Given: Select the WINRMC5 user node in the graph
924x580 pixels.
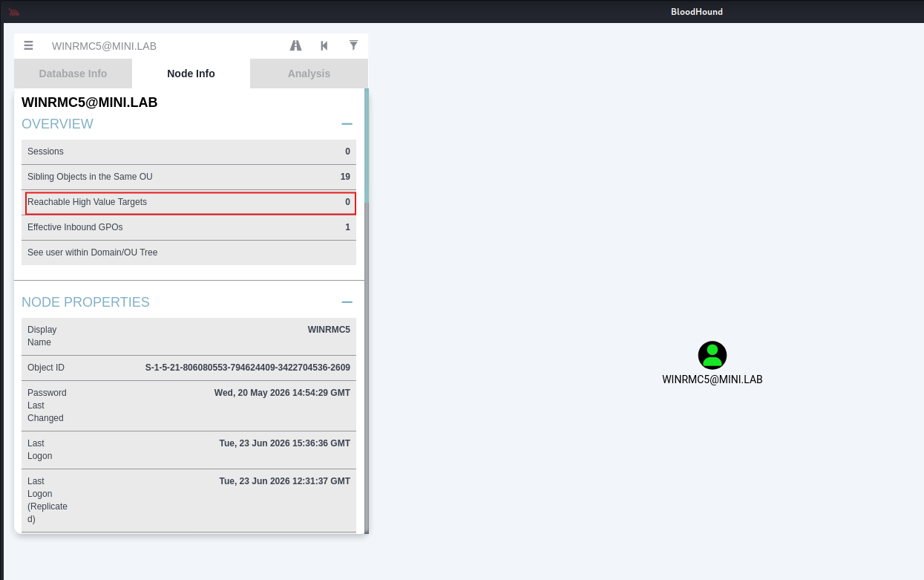Looking at the screenshot, I should pos(712,356).
